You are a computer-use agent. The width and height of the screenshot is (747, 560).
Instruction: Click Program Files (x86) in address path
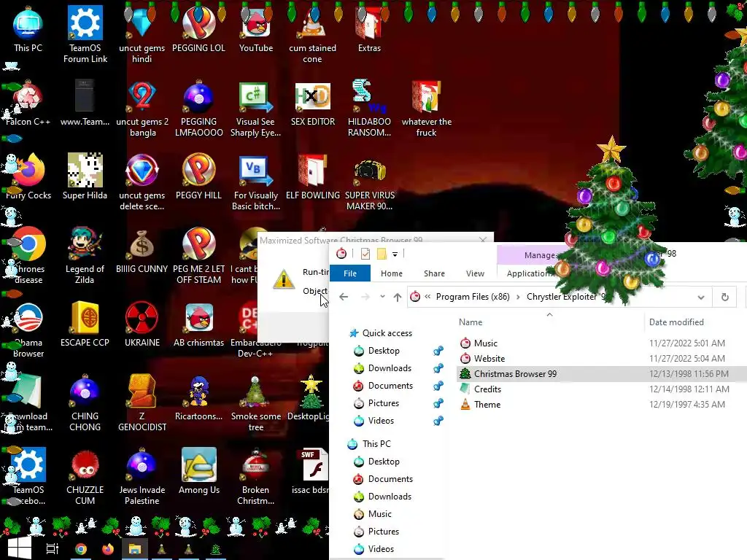473,297
